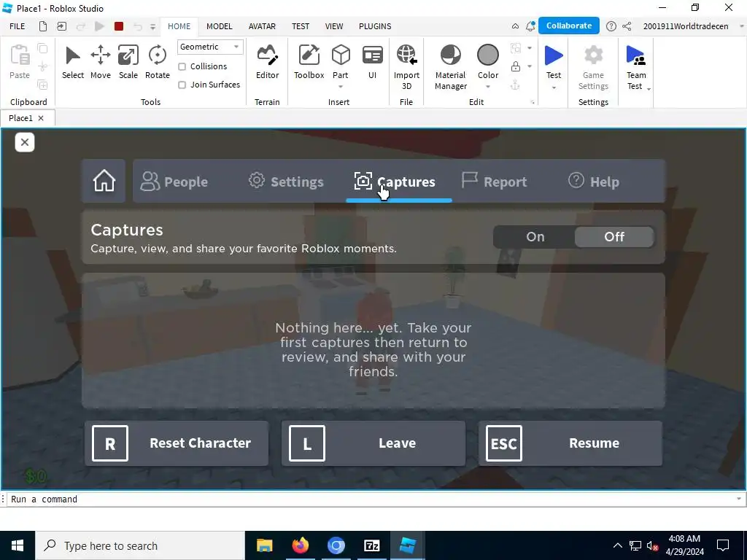Screen dimensions: 747x560
Task: Click the red Stop button in quick access bar
Action: pyautogui.click(x=119, y=26)
